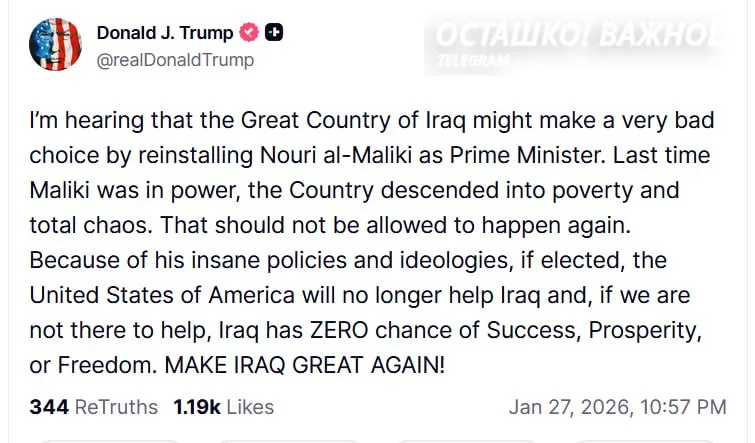View the 344 ReTruths count
Image resolution: width=755 pixels, height=443 pixels.
tap(93, 407)
